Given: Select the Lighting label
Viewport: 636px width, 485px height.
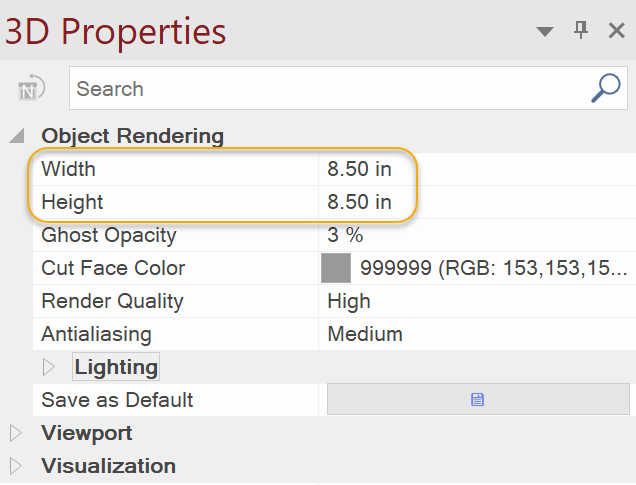Looking at the screenshot, I should coord(116,367).
